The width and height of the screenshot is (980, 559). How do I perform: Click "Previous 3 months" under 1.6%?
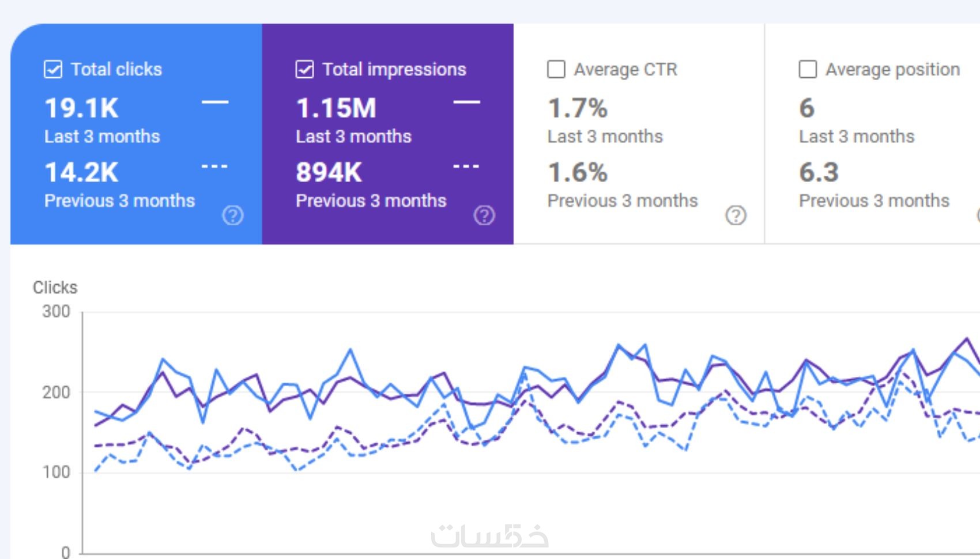click(x=623, y=201)
